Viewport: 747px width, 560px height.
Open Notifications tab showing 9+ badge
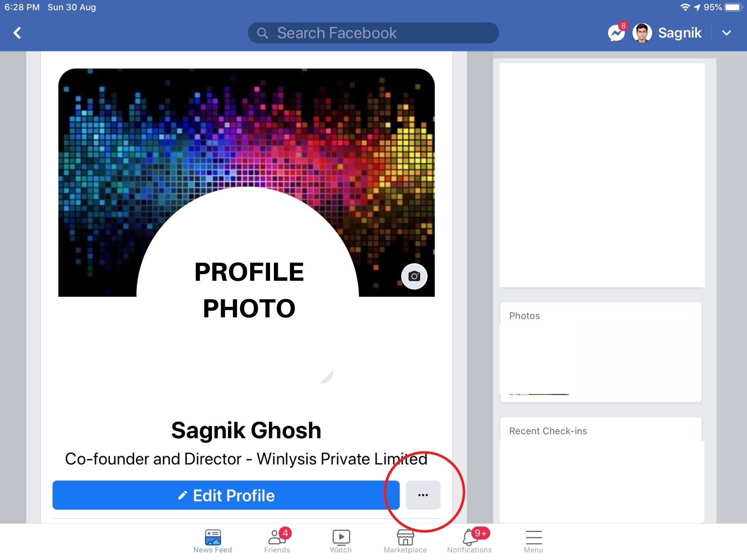pos(470,541)
